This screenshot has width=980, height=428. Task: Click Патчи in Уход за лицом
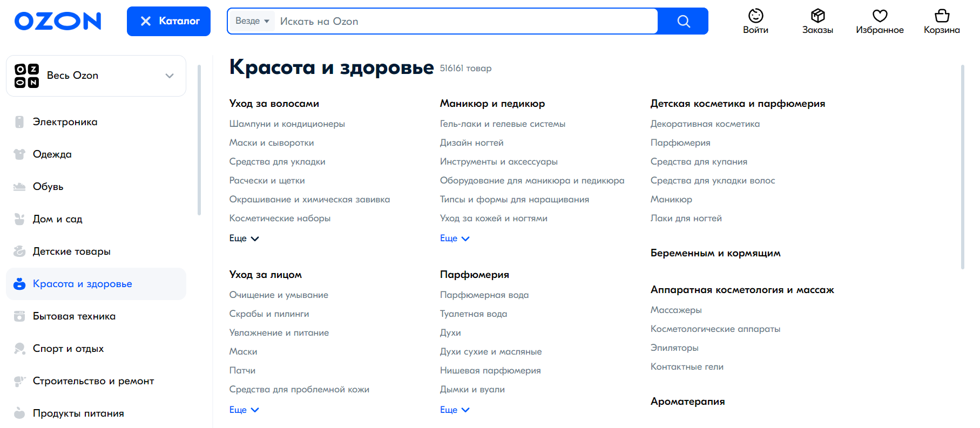pos(242,371)
